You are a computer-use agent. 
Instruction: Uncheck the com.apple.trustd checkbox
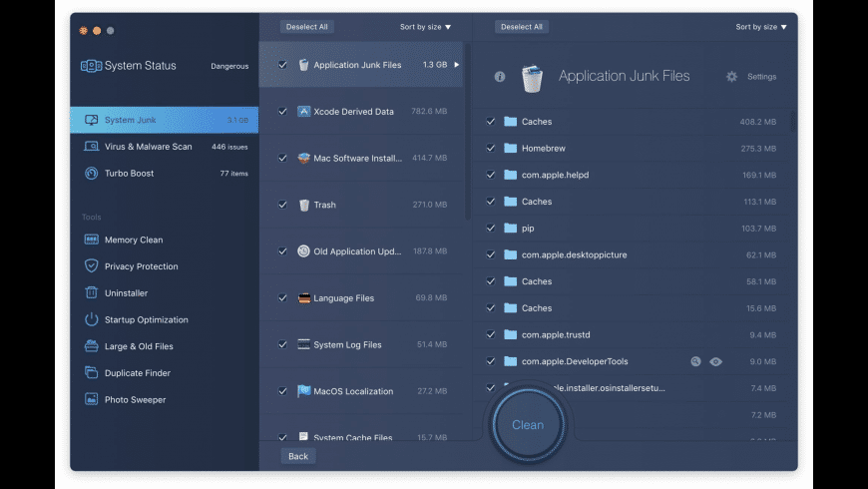tap(491, 334)
